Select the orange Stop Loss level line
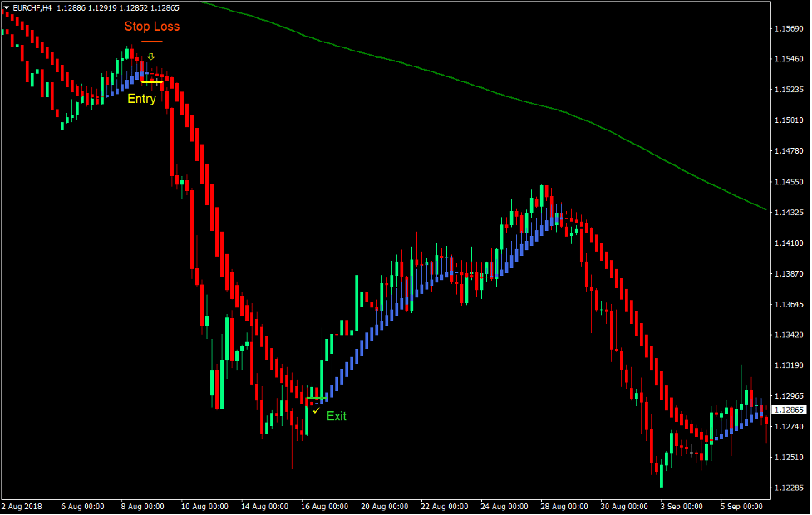Image resolution: width=812 pixels, height=515 pixels. (x=152, y=42)
